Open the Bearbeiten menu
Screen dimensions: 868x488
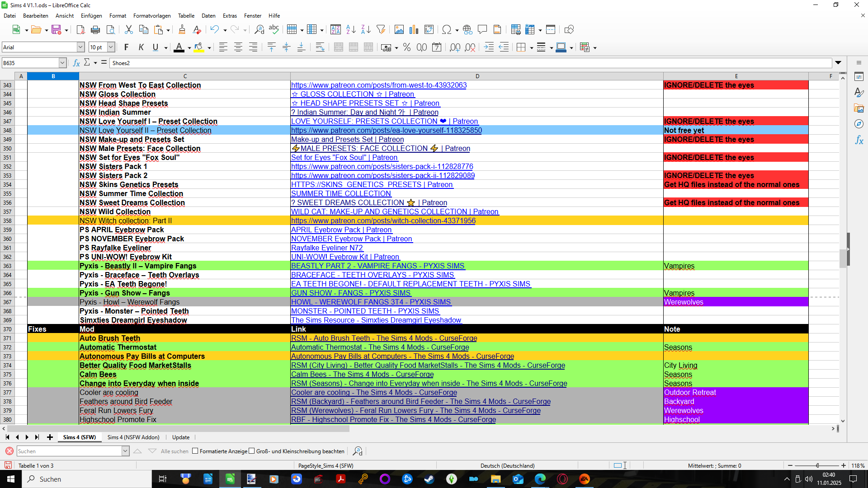coord(36,16)
